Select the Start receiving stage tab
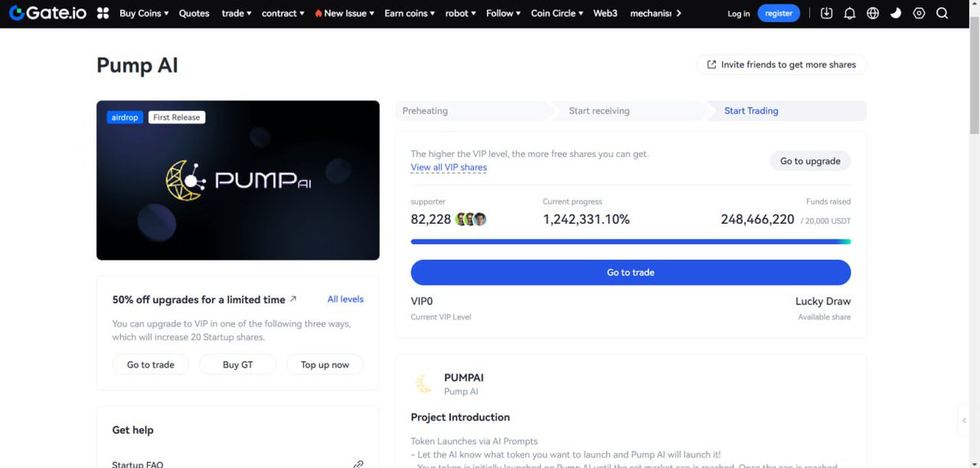 629,111
